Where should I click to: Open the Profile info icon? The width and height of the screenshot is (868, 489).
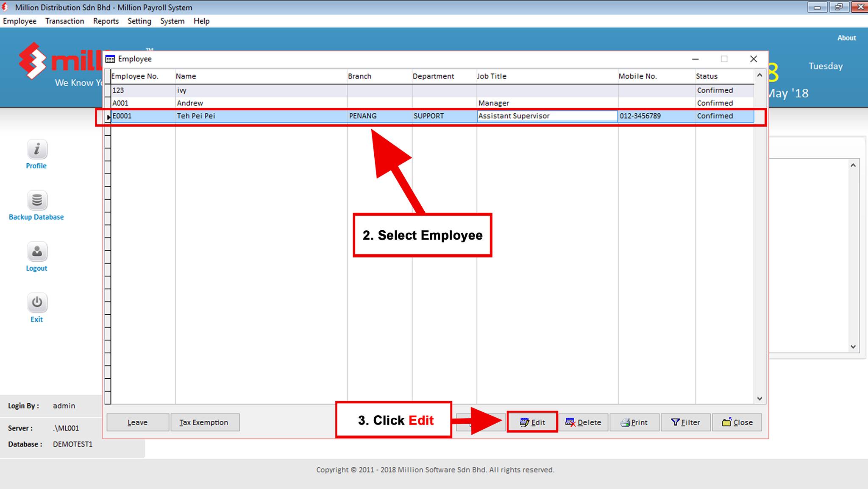[x=37, y=149]
